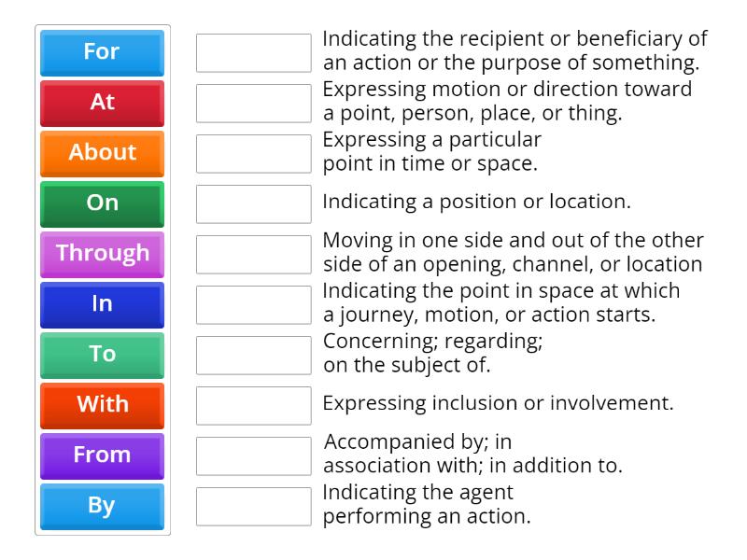Click the answer box beside 'journey, motion, or action starts'
Image resolution: width=747 pixels, height=560 pixels.
pyautogui.click(x=254, y=304)
